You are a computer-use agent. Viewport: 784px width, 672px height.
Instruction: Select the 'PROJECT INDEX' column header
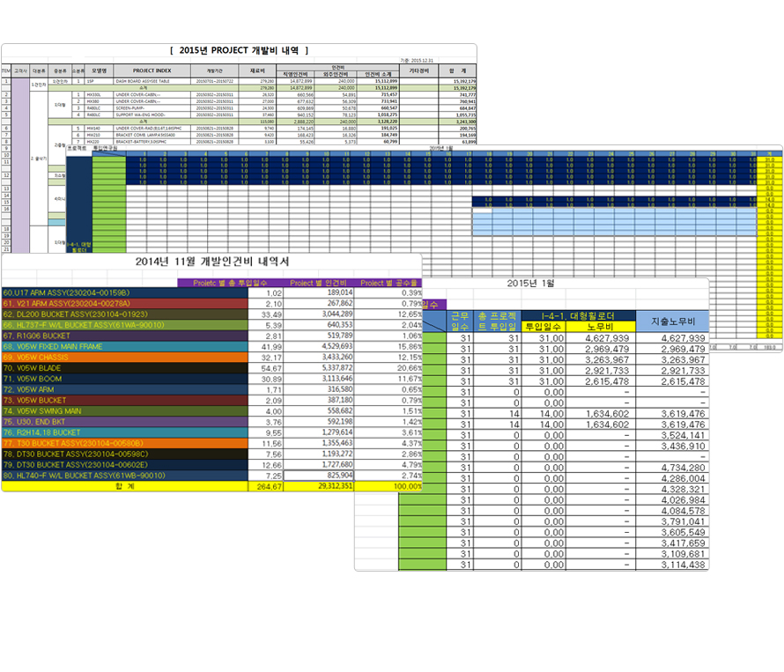tap(152, 71)
